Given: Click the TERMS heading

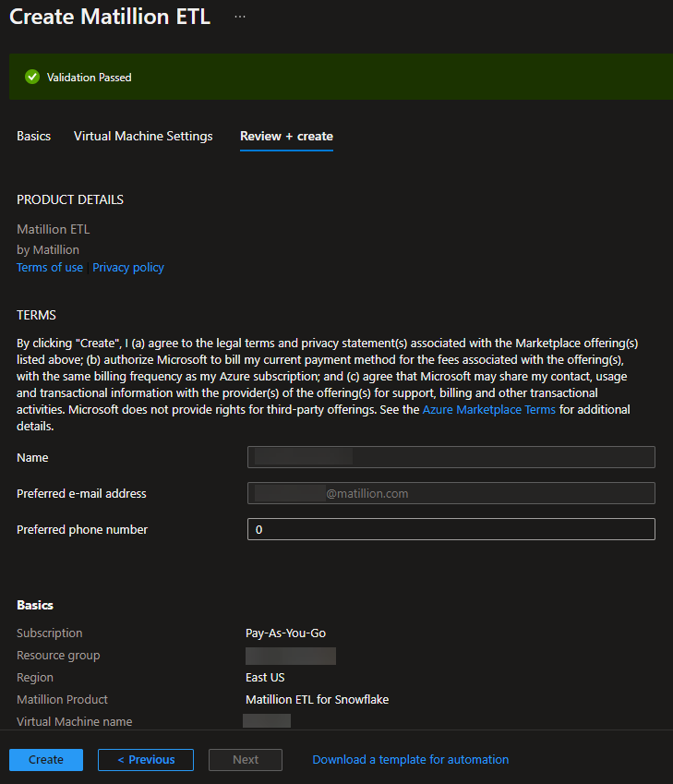Looking at the screenshot, I should 37,315.
